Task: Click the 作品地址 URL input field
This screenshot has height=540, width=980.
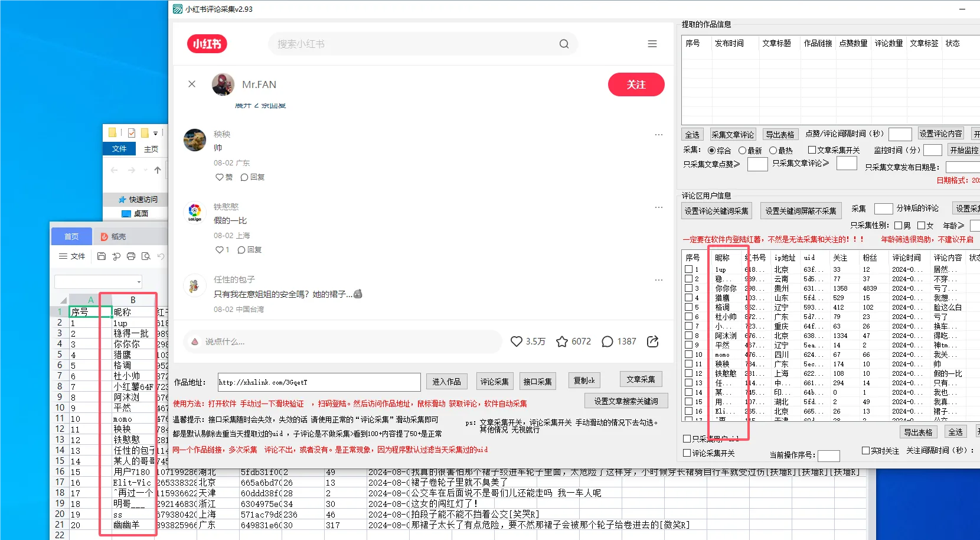Action: (x=319, y=382)
